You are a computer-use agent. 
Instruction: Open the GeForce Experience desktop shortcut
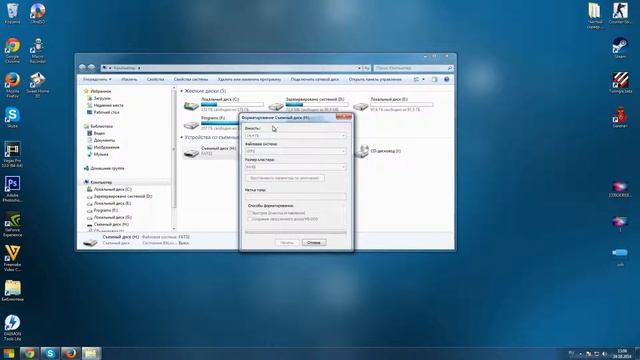[x=12, y=224]
